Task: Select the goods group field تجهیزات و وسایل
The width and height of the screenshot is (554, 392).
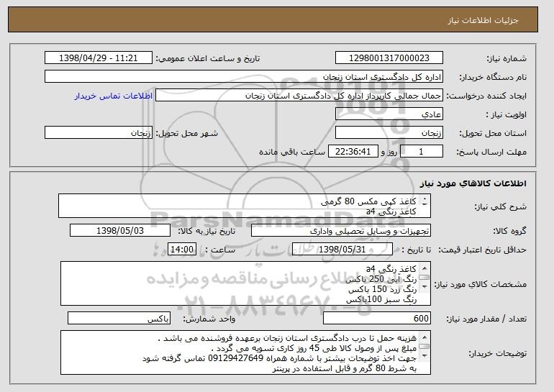Action: (341, 231)
